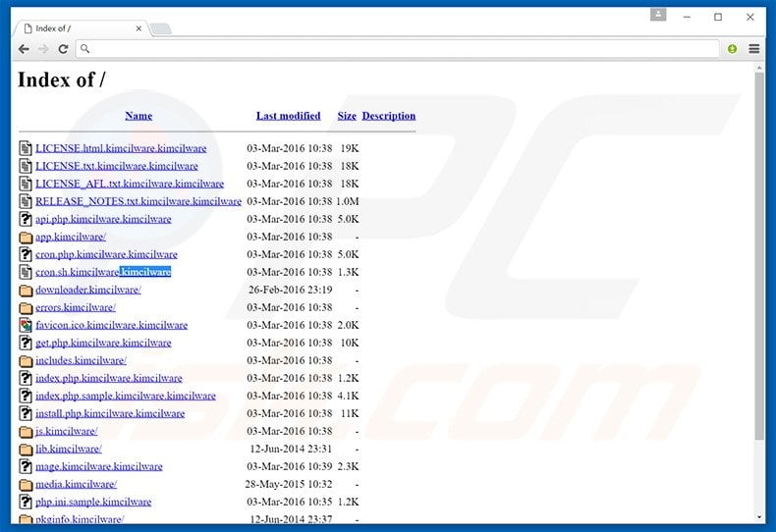The width and height of the screenshot is (776, 532).
Task: Sort listing by Description header
Action: point(389,116)
